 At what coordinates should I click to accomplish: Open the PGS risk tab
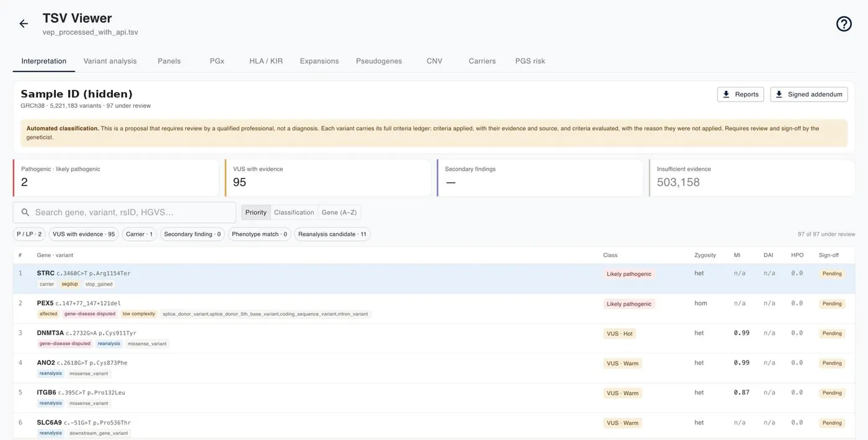coord(530,61)
